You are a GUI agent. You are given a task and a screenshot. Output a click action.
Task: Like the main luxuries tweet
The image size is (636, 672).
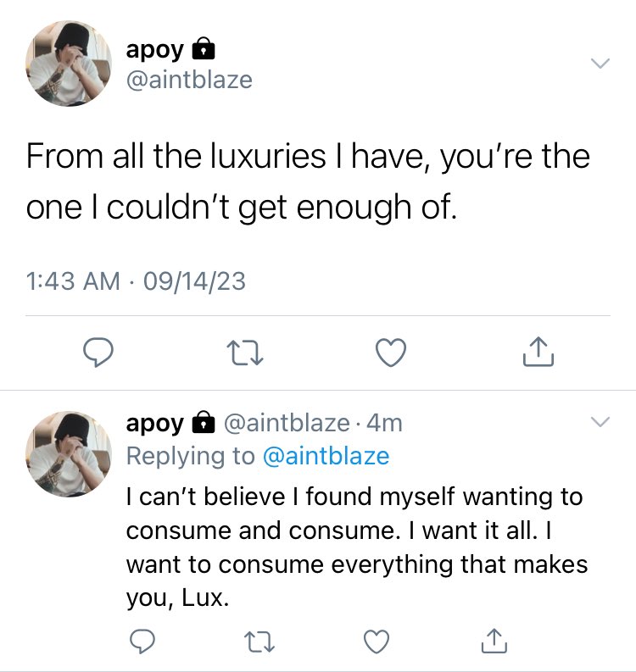[x=391, y=353]
